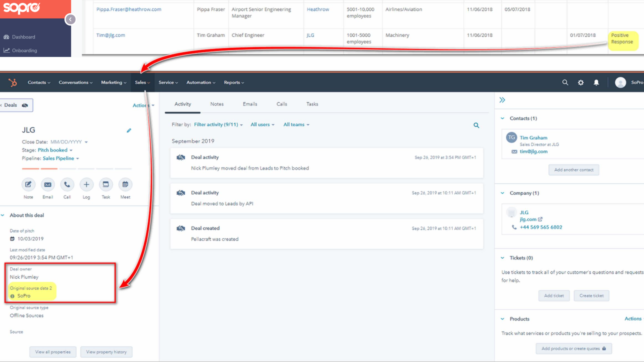
Task: Collapse the Contacts (1) section
Action: 503,118
